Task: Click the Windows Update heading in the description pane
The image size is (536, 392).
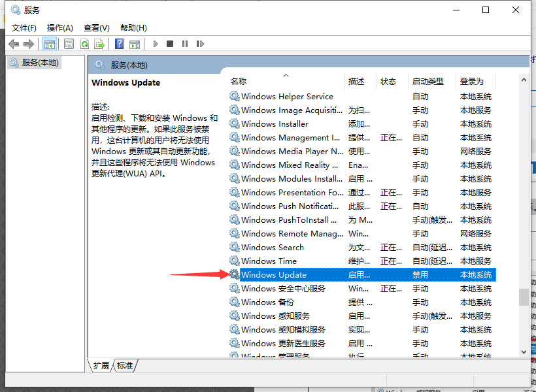Action: (x=126, y=83)
